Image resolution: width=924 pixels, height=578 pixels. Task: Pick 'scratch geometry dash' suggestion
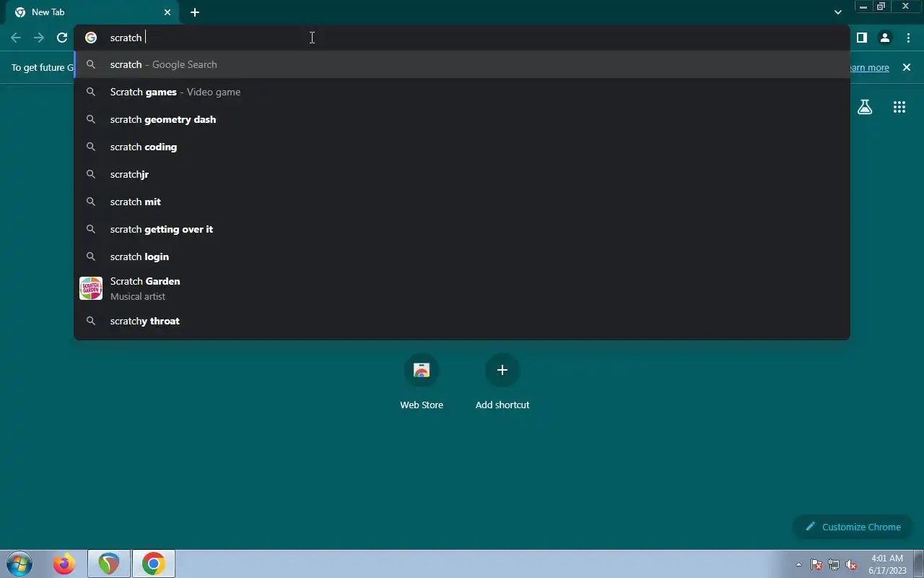click(x=462, y=119)
